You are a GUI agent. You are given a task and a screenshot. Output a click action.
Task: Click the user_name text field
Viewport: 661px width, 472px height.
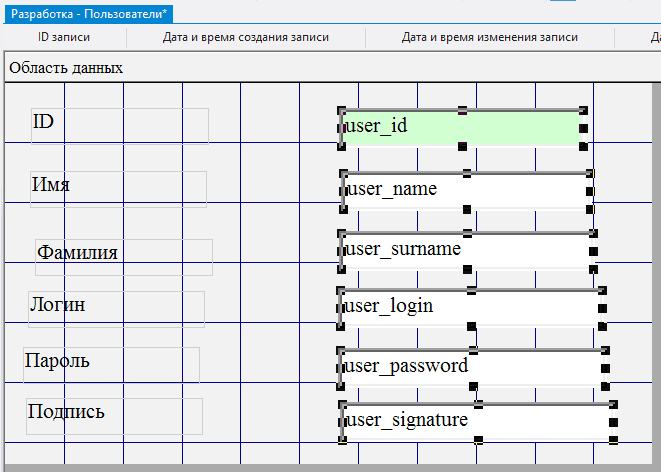[x=465, y=189]
